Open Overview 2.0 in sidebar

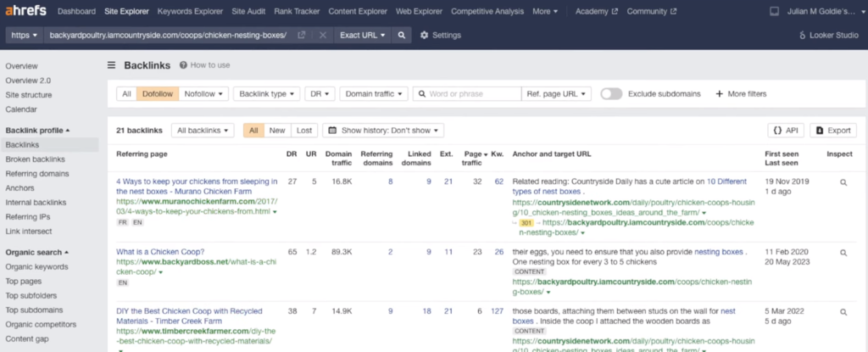28,81
